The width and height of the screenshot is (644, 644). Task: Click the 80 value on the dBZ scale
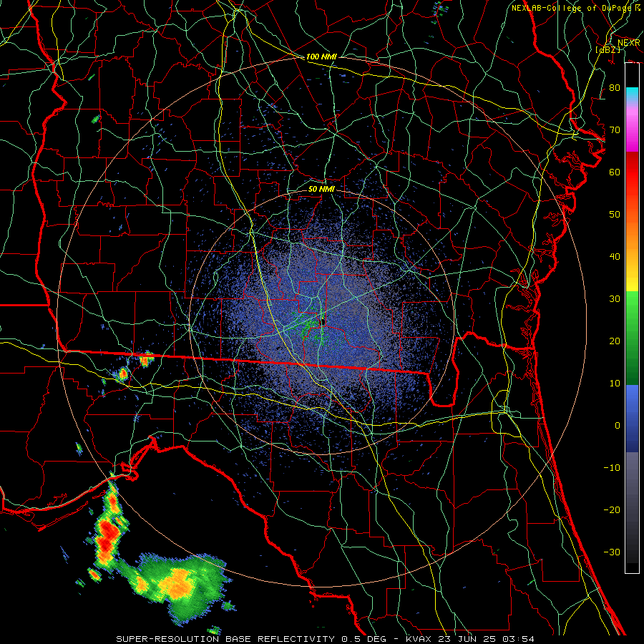[615, 87]
